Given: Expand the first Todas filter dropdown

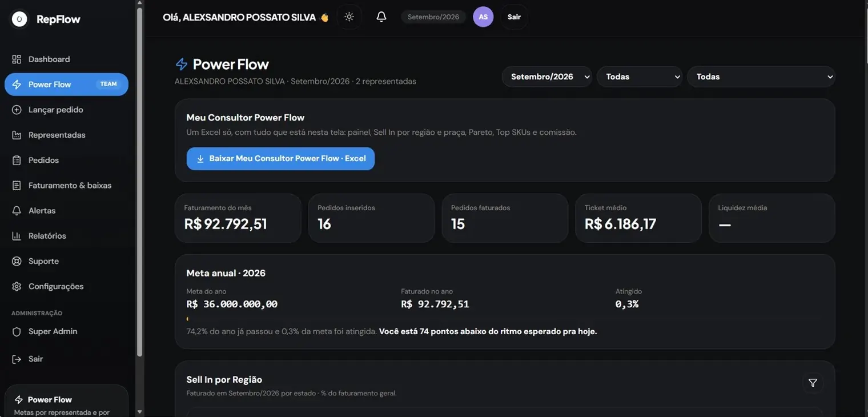Looking at the screenshot, I should (x=640, y=77).
